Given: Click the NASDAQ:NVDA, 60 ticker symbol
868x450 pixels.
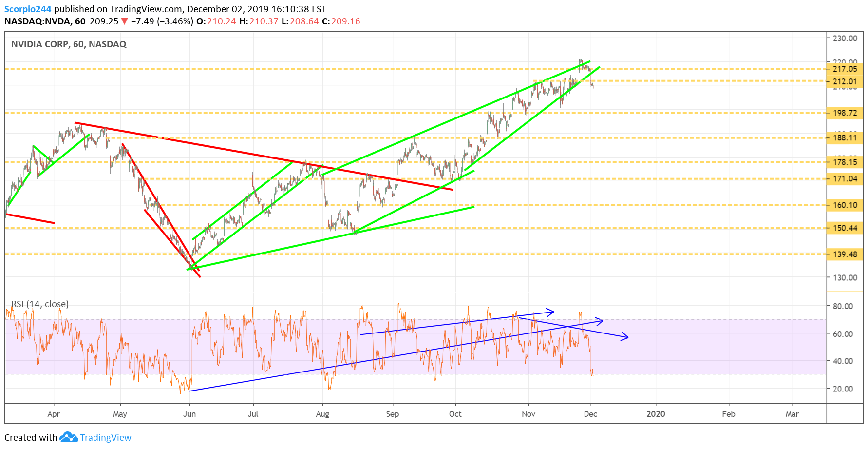Looking at the screenshot, I should pos(45,21).
